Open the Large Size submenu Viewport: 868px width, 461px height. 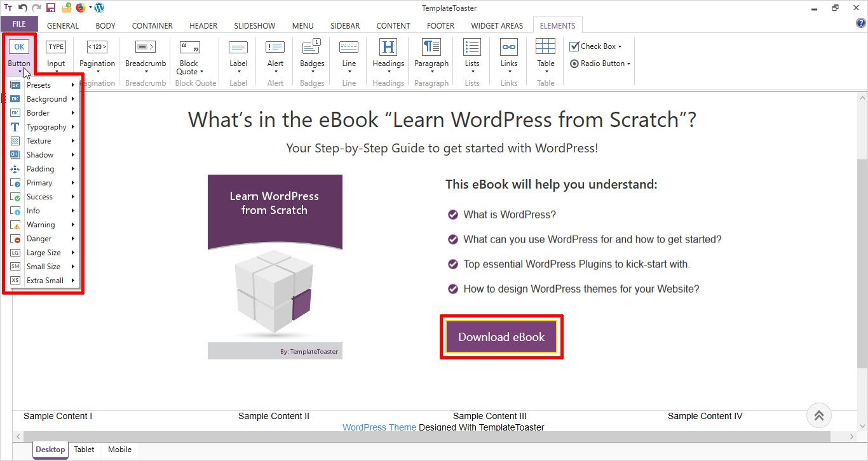(43, 253)
